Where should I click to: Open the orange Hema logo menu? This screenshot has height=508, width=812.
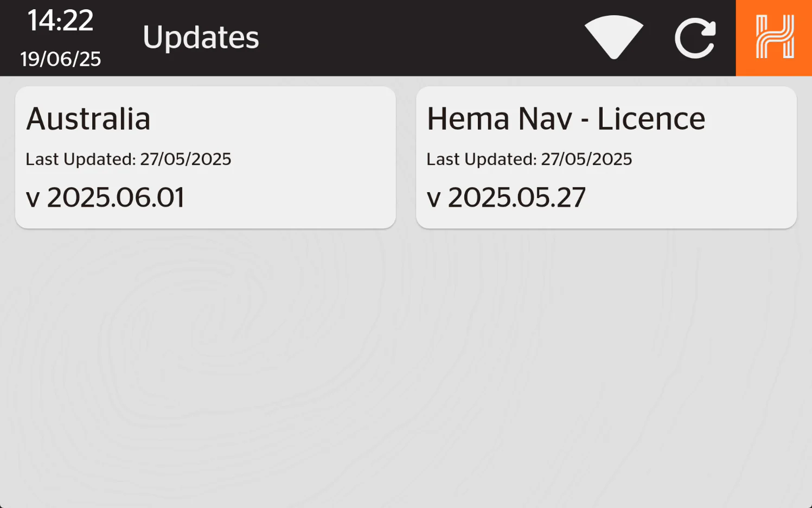pos(774,37)
